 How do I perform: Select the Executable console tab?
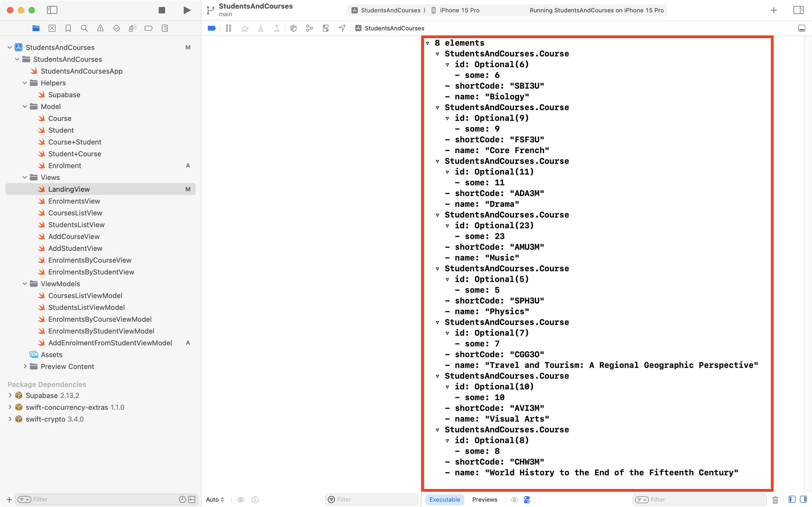coord(445,499)
